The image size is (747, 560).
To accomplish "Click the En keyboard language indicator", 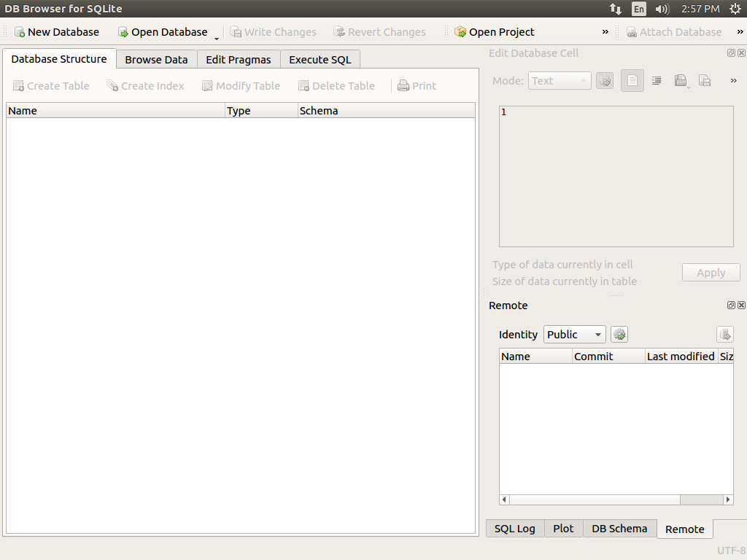I will (x=639, y=9).
